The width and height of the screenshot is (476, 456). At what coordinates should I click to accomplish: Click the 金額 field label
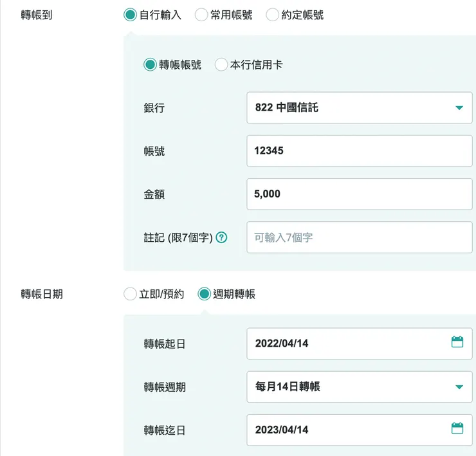click(x=154, y=194)
